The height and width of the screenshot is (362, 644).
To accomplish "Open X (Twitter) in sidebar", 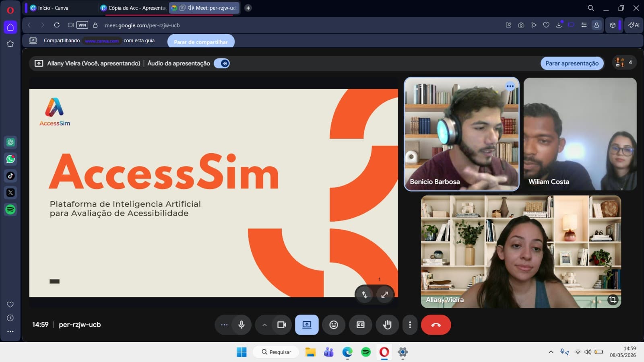I will (x=10, y=193).
